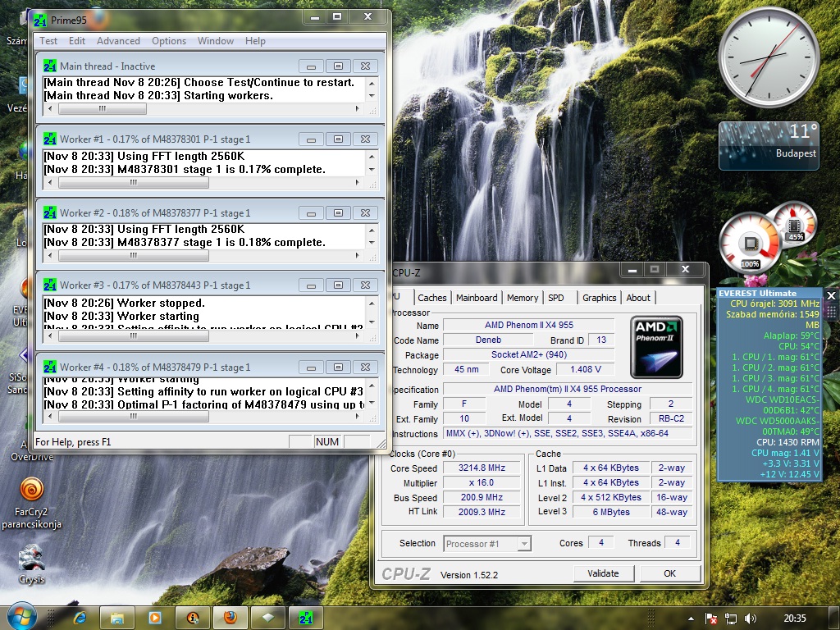This screenshot has width=840, height=630.
Task: Click the Worker #2 scroll-right arrow
Action: click(x=358, y=256)
